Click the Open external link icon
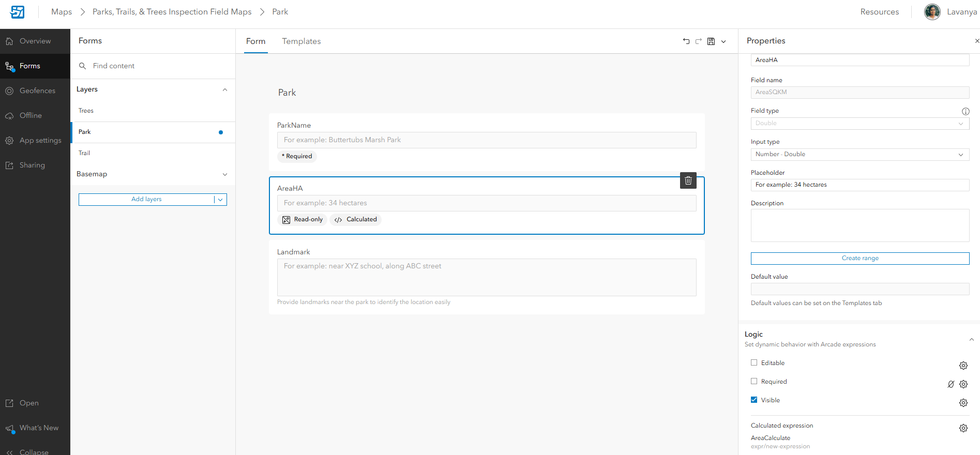 (x=9, y=403)
